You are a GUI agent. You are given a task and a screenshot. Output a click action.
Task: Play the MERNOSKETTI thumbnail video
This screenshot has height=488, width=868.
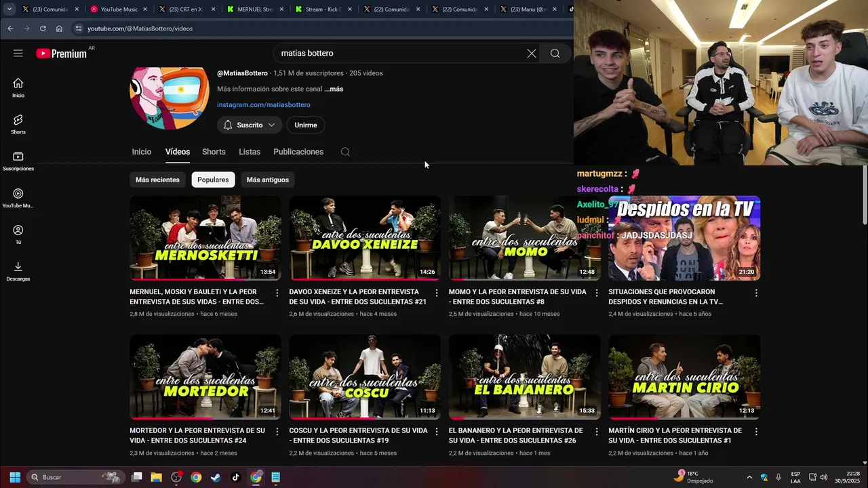[205, 238]
